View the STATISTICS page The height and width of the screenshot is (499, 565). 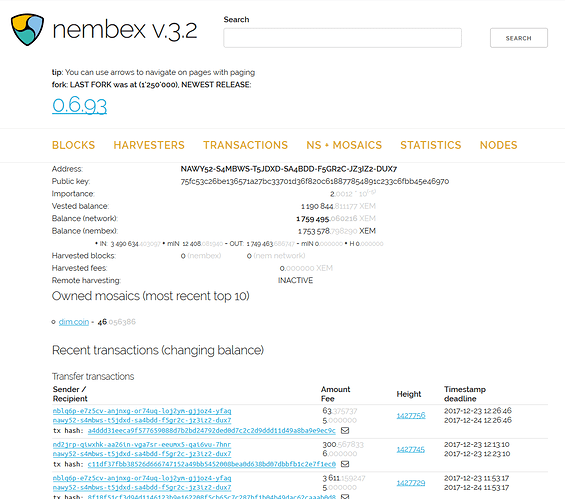tap(431, 145)
